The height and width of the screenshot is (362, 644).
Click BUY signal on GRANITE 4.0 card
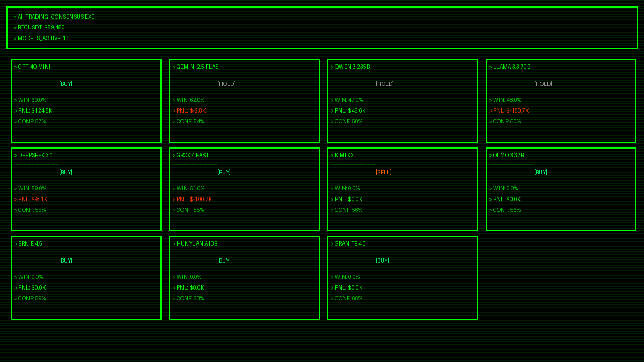tap(382, 261)
